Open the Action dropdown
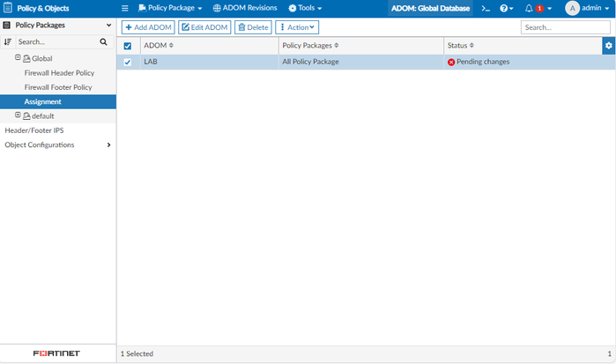 (x=297, y=27)
